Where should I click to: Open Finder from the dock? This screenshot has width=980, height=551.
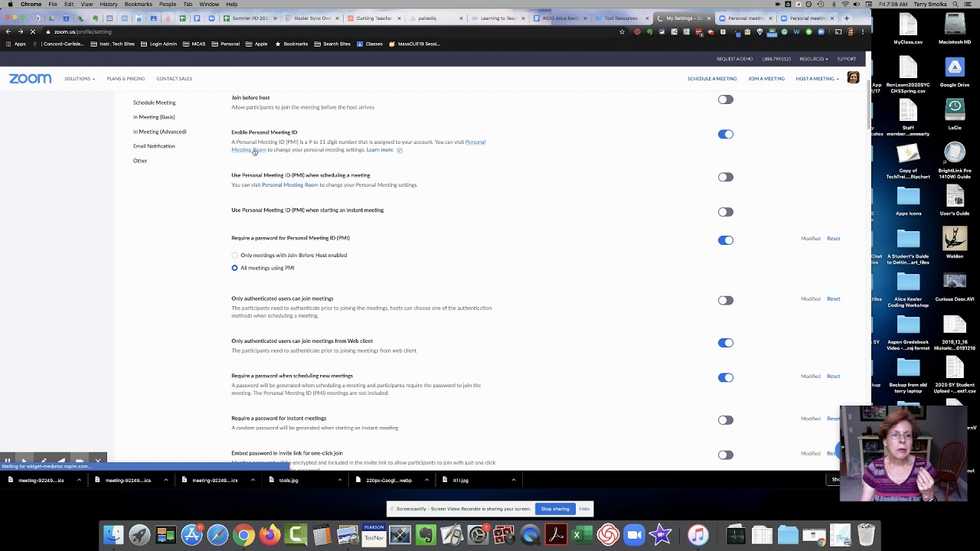point(113,534)
